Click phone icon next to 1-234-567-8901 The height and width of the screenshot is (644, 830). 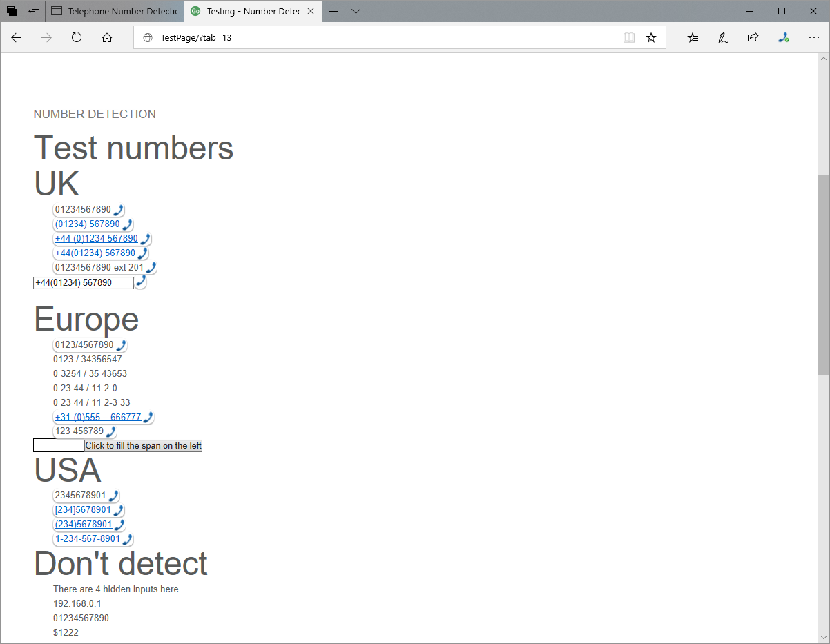coord(127,538)
